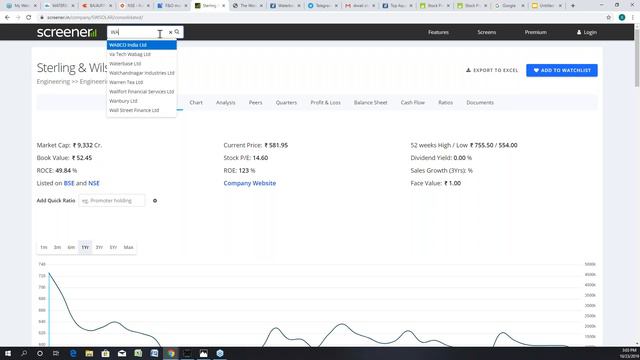Close the Sterling tab
Screen dimensions: 640x360
223,6
